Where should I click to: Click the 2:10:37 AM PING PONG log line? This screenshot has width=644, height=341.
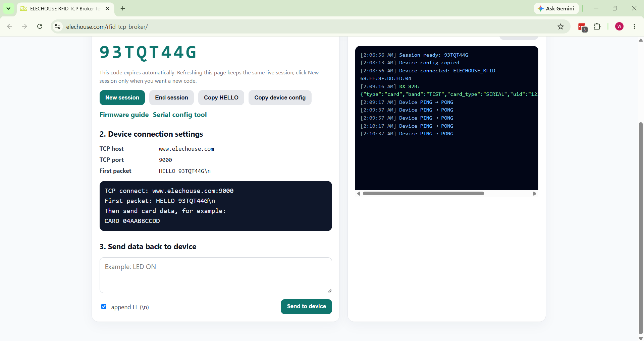[x=407, y=134]
